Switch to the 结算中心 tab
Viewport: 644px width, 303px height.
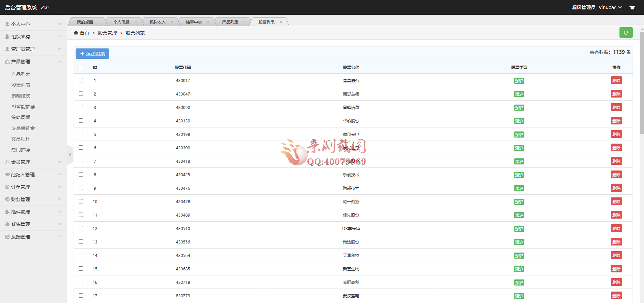coord(194,22)
